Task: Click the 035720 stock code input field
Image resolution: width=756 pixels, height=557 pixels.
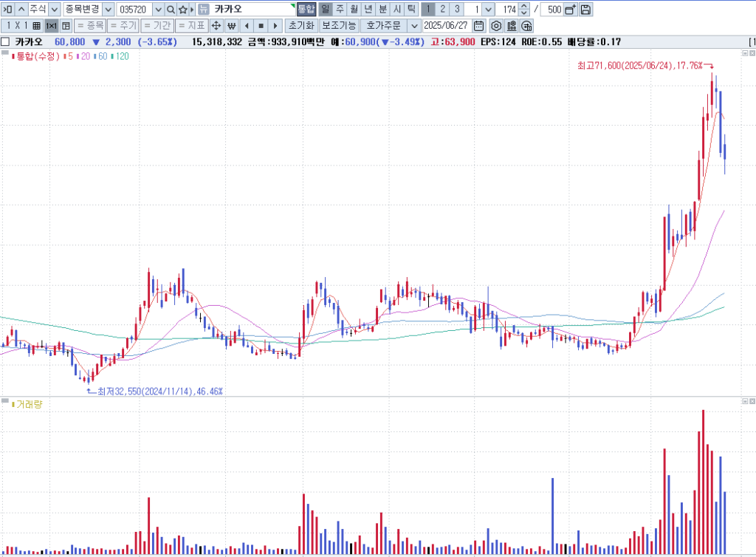Action: [134, 10]
